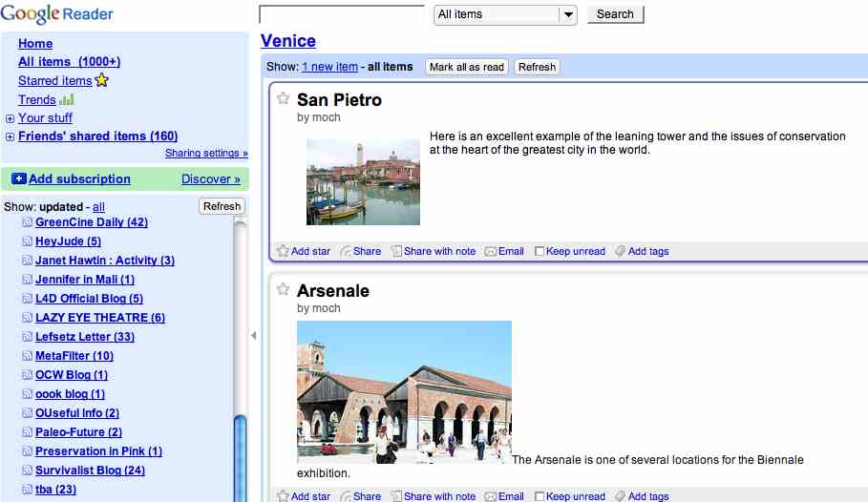Viewport: 868px width, 502px height.
Task: Click the Add star icon under Arsenale
Action: click(283, 496)
